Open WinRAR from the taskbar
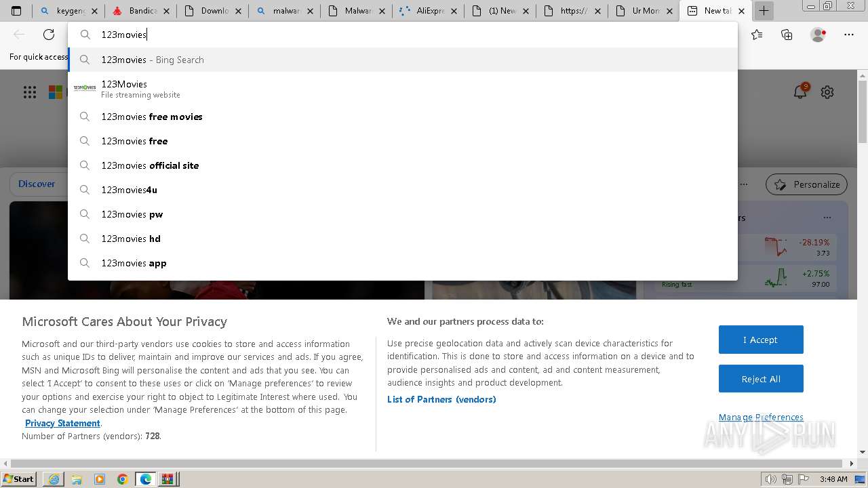Image resolution: width=868 pixels, height=488 pixels. click(x=167, y=479)
